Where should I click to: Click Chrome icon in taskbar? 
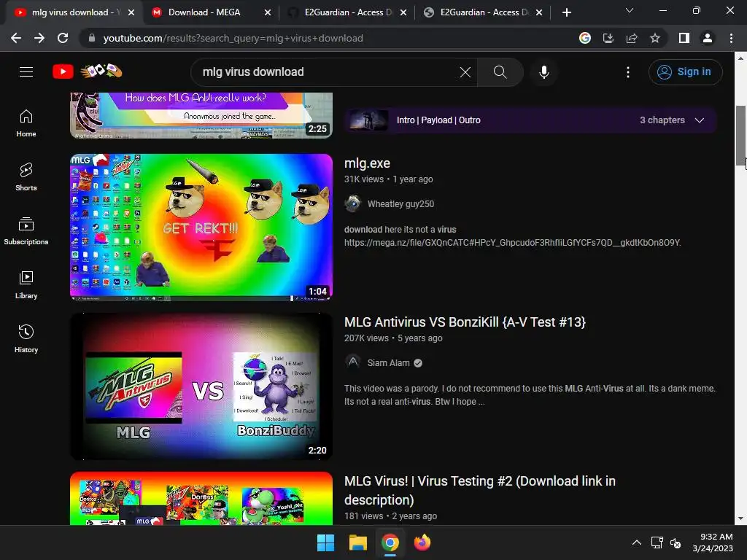390,542
